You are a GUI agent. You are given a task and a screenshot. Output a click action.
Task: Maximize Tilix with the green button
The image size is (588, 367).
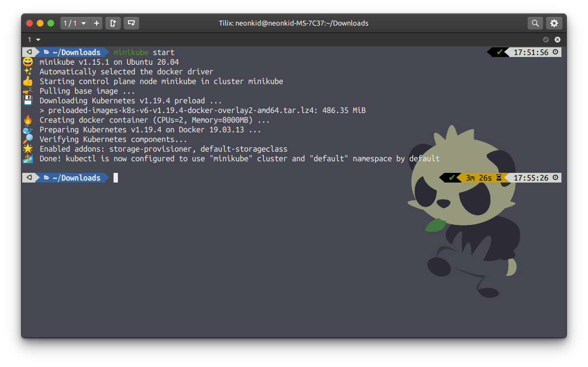coord(51,23)
